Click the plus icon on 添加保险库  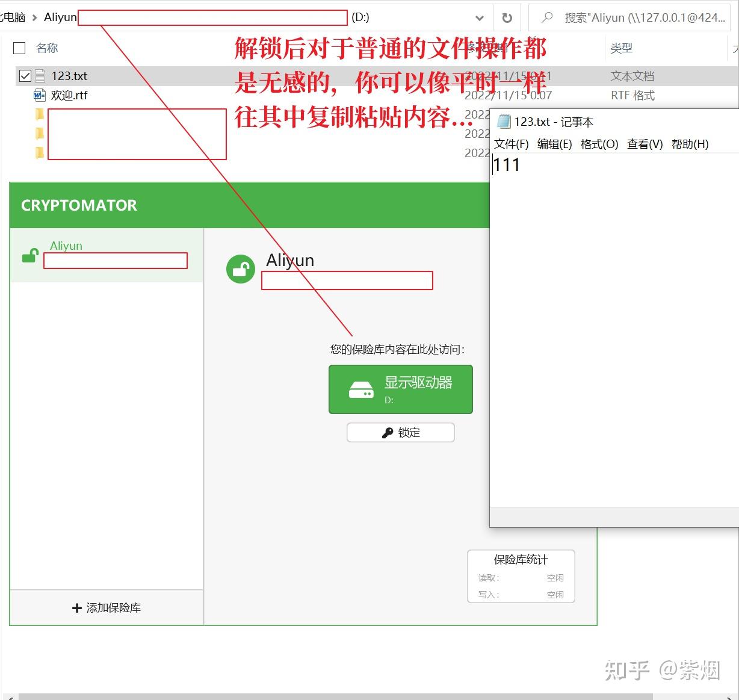point(77,608)
